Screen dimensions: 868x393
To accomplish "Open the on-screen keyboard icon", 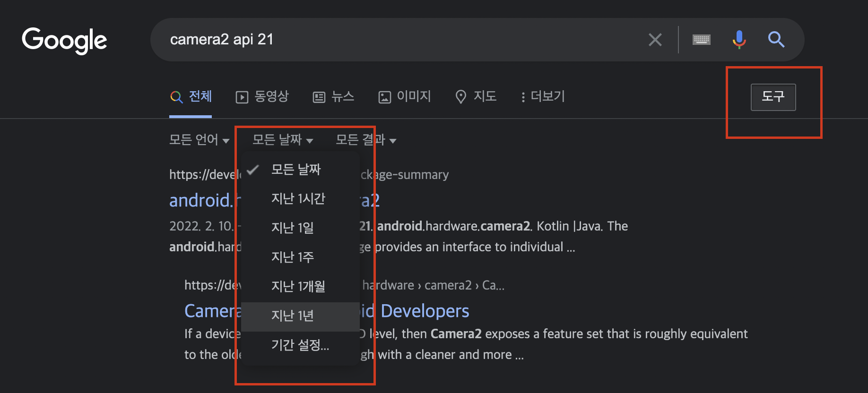I will tap(701, 40).
